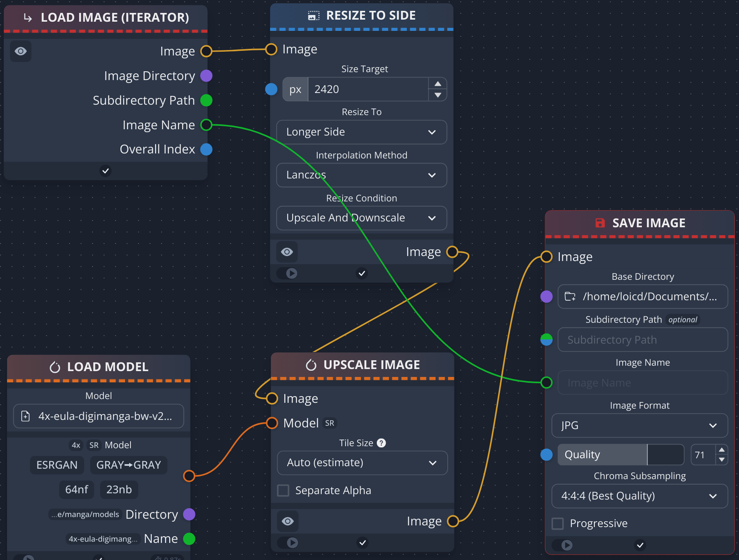Click the px unit label in Size Target
Image resolution: width=739 pixels, height=560 pixels.
[x=295, y=90]
